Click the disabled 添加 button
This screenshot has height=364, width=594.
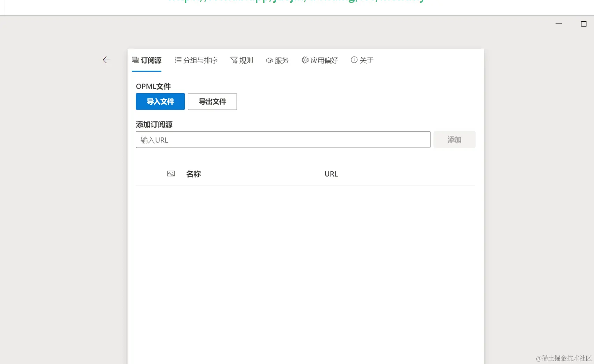tap(455, 140)
